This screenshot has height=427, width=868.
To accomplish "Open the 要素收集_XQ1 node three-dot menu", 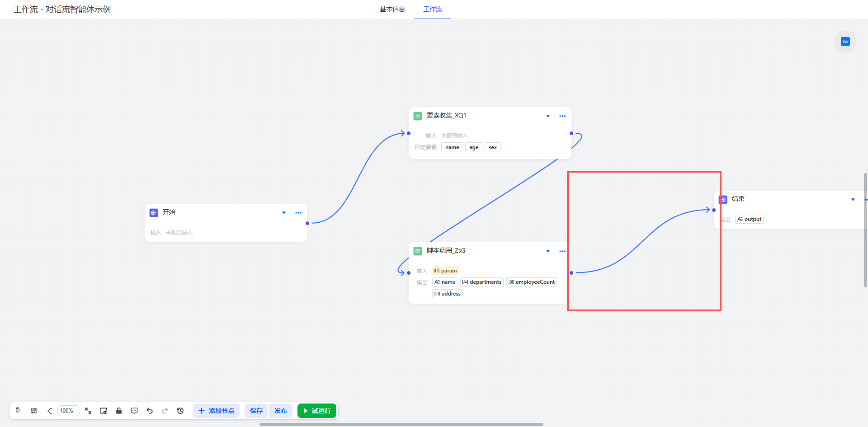I will 562,116.
